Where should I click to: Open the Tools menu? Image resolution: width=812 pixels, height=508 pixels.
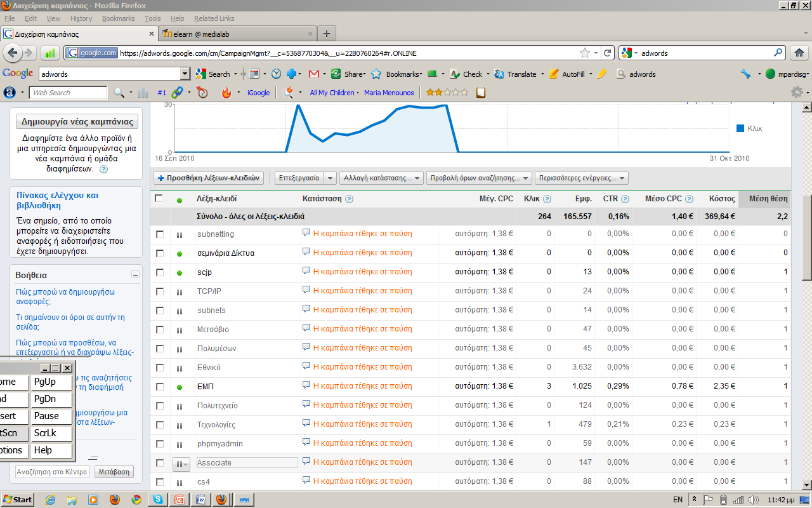(x=153, y=18)
